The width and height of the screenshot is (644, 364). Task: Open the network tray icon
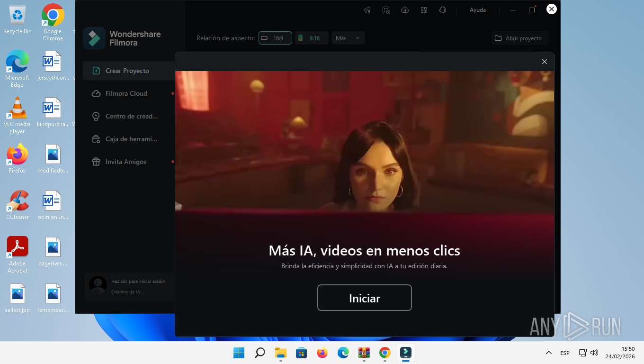pyautogui.click(x=583, y=353)
